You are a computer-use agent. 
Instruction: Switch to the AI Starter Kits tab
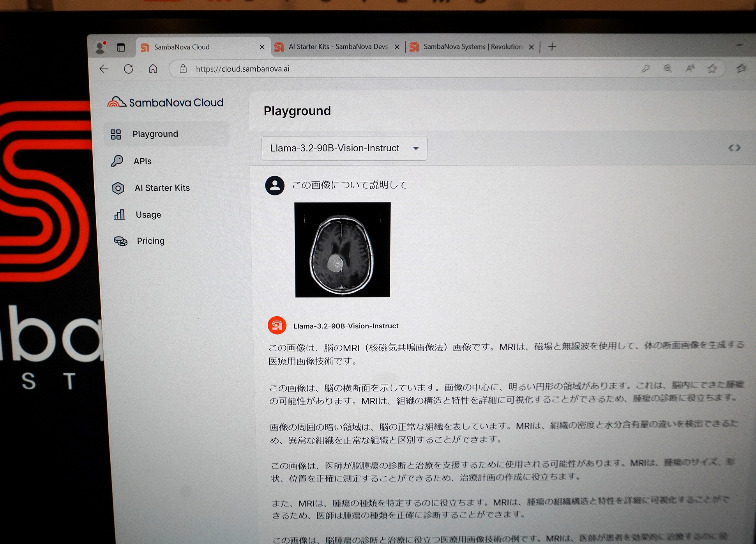tap(337, 46)
